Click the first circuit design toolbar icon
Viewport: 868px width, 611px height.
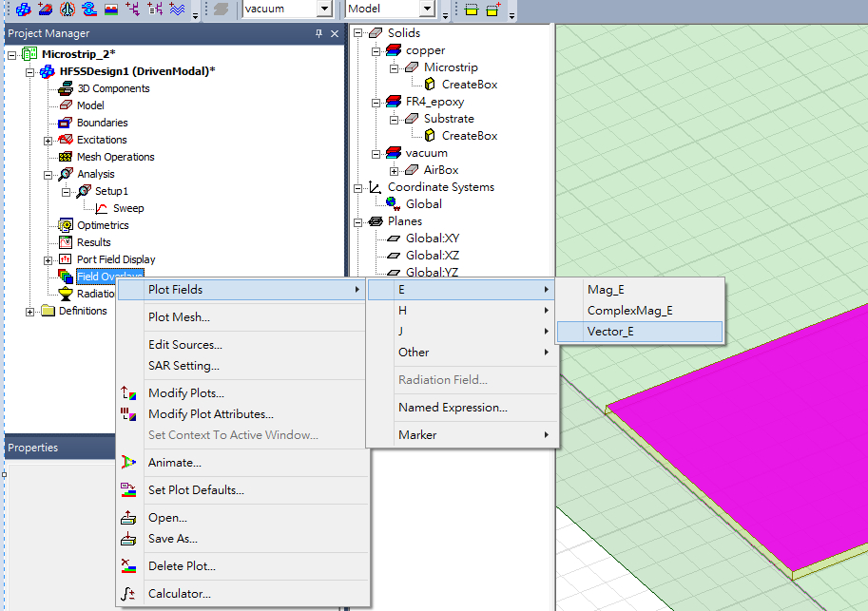click(x=133, y=9)
